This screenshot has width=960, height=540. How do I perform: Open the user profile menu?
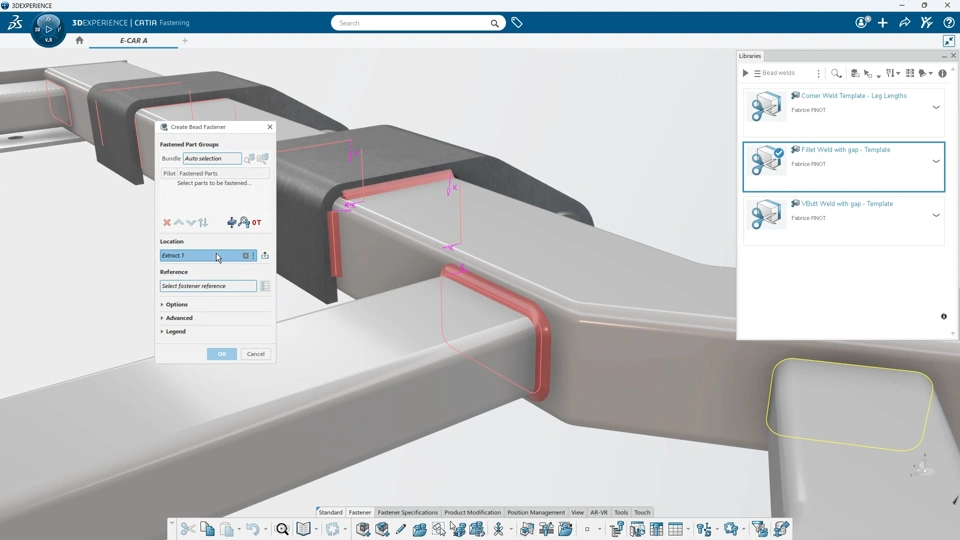click(x=862, y=23)
